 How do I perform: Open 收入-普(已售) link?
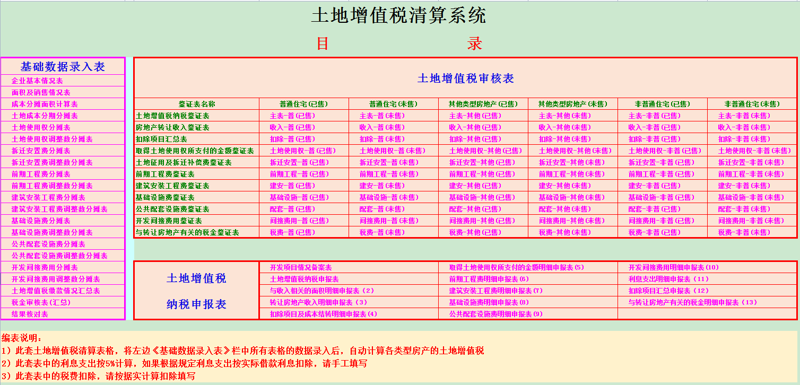point(292,127)
